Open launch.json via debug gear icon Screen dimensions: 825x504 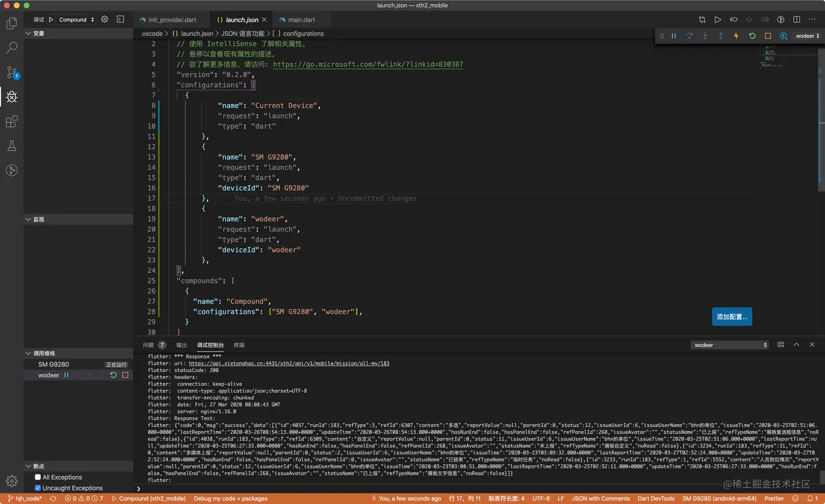[x=105, y=19]
